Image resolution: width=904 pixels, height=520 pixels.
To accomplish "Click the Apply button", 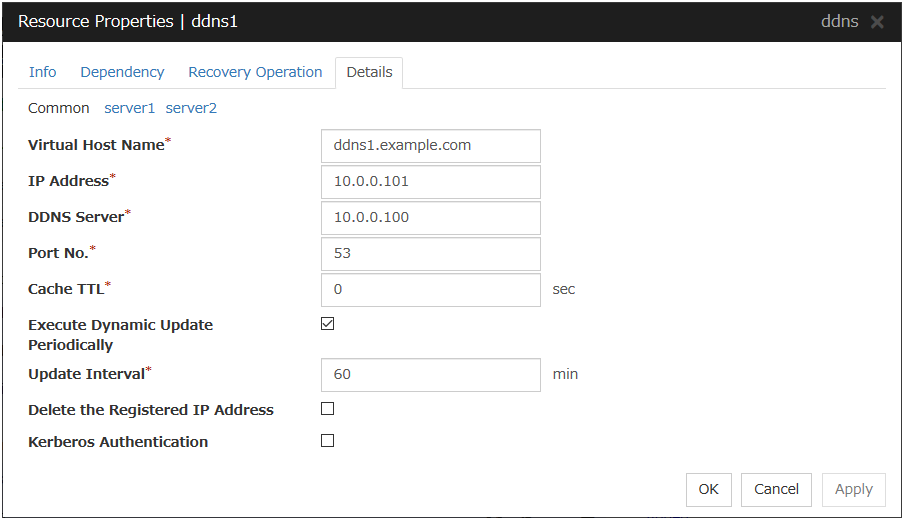I will 853,489.
